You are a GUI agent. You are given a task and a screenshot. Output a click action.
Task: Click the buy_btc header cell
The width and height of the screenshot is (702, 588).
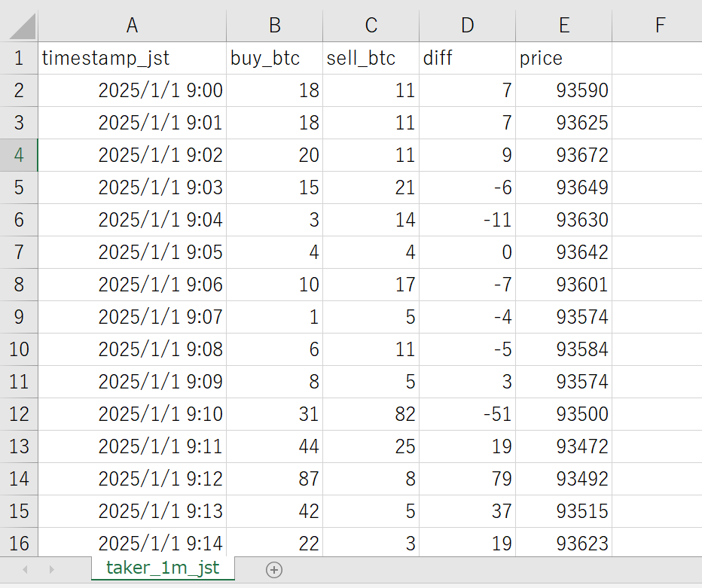click(274, 59)
